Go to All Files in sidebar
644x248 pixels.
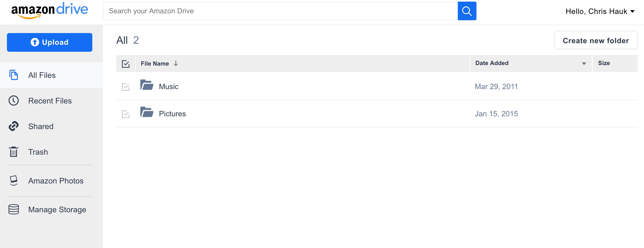[x=42, y=75]
